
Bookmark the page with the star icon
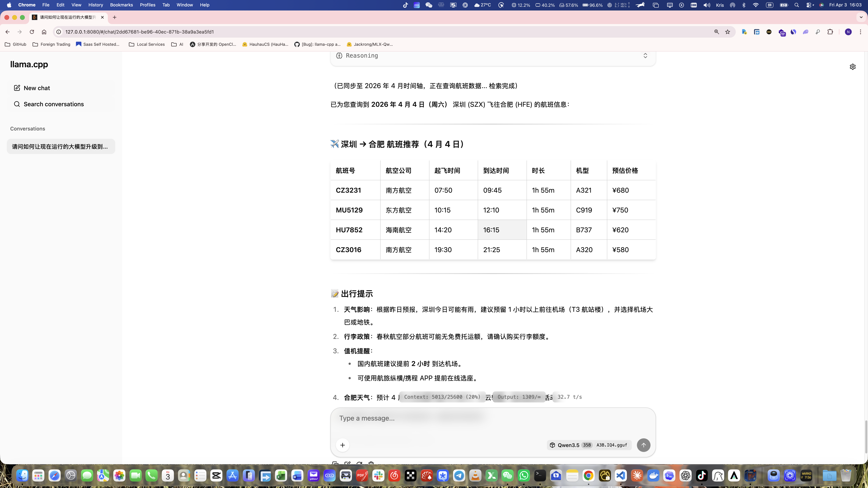(x=727, y=32)
